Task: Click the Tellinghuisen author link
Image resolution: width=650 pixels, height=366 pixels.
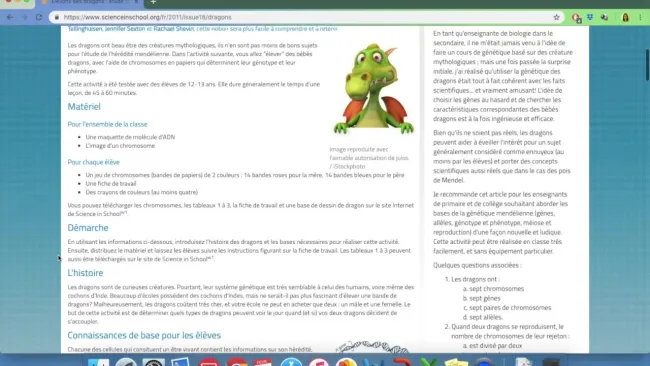Action: (x=85, y=29)
